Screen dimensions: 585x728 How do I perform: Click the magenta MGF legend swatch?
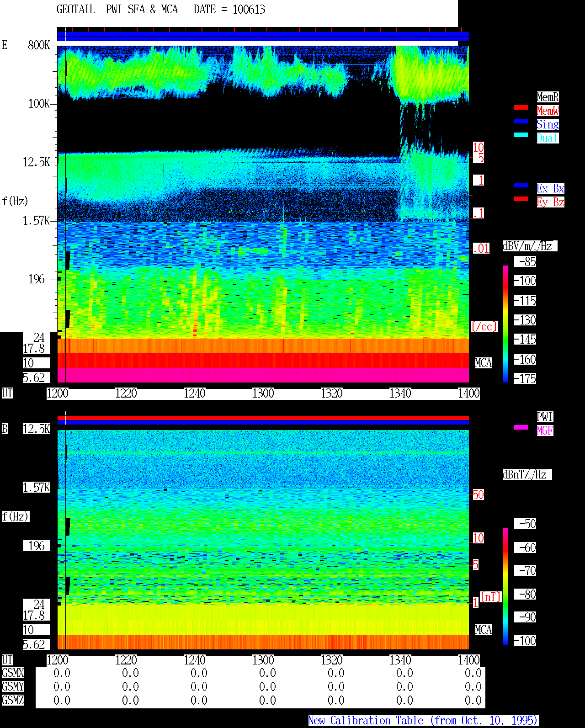click(521, 427)
